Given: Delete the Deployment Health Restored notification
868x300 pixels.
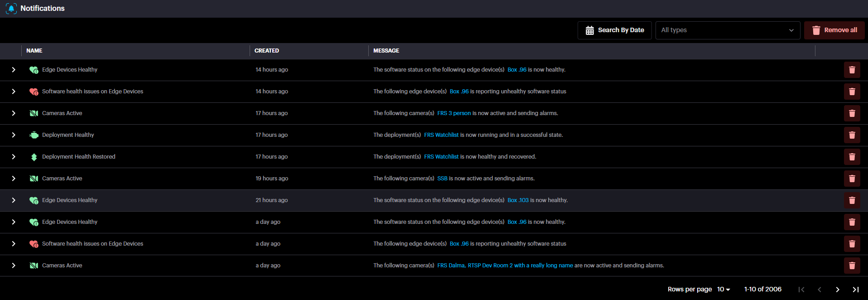Looking at the screenshot, I should click(852, 157).
